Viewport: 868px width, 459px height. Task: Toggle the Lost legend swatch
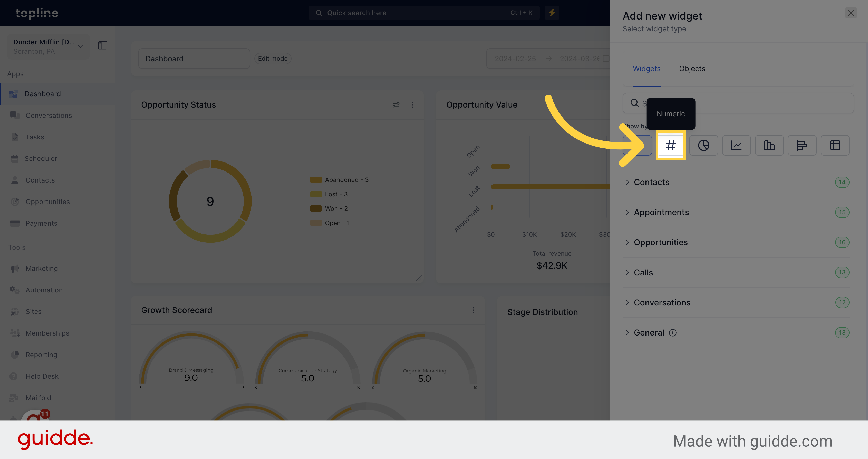316,194
